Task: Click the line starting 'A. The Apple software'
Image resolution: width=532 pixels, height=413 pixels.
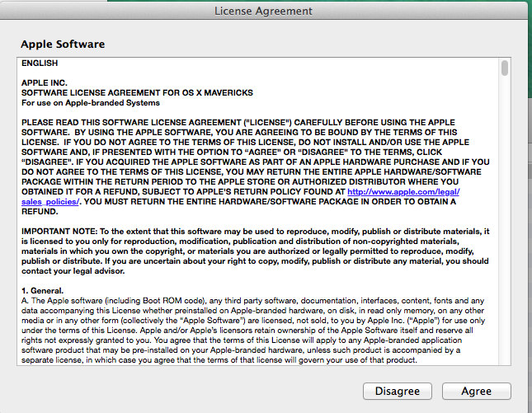Action: coord(252,301)
